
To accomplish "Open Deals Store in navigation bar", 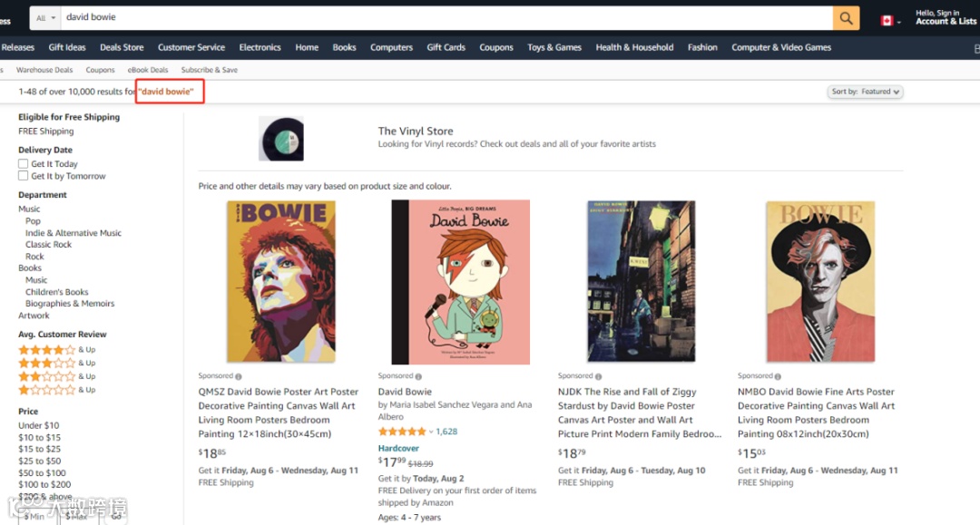I will 122,47.
